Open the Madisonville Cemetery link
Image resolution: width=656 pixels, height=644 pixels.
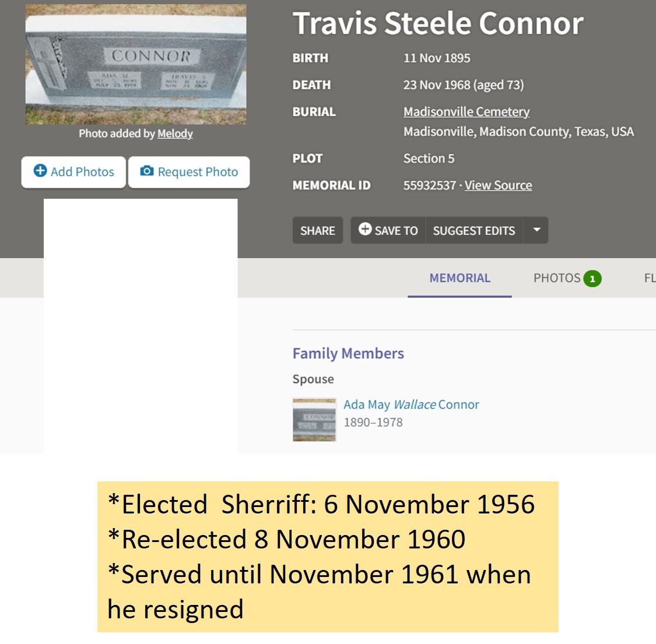coord(466,112)
